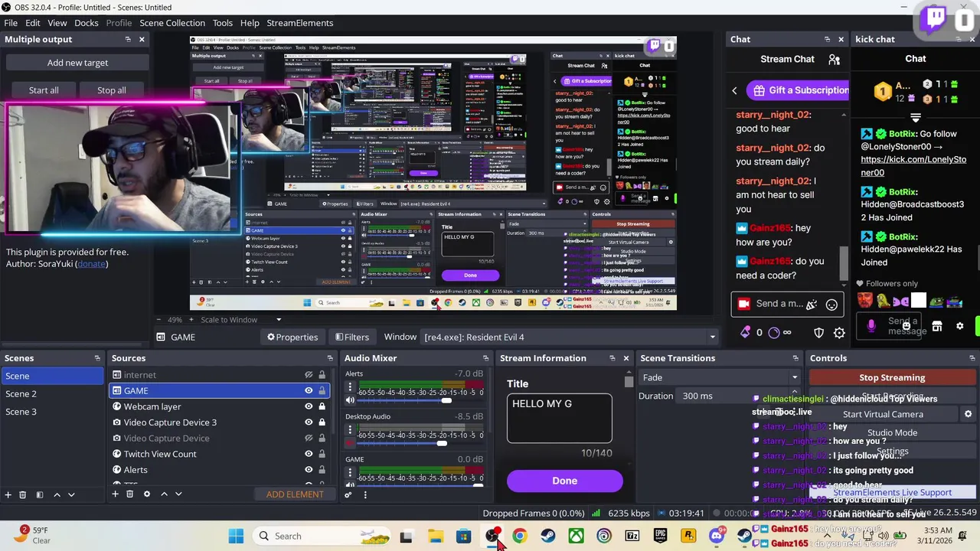Add a new scene with the plus icon
Image resolution: width=980 pixels, height=551 pixels.
point(8,494)
